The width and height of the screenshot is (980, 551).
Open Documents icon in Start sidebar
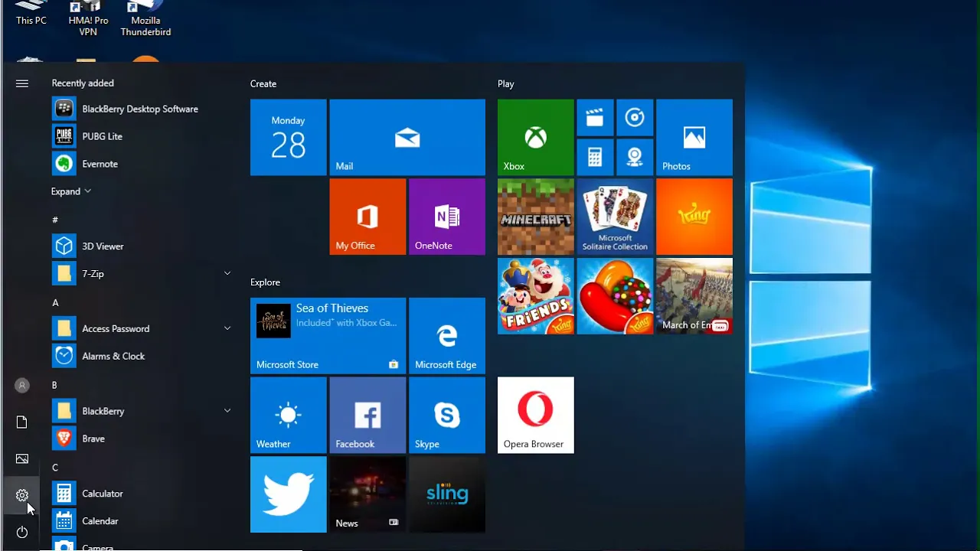click(22, 422)
